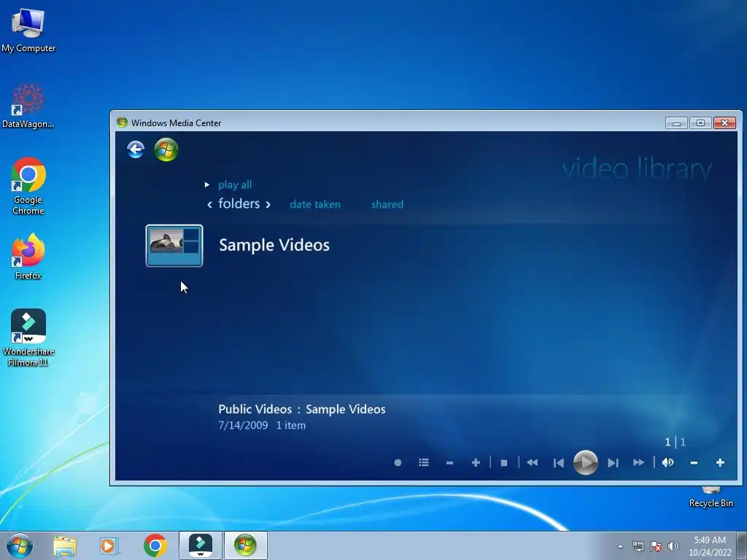The width and height of the screenshot is (747, 560).
Task: Launch Windows Media Player from taskbar
Action: [109, 546]
